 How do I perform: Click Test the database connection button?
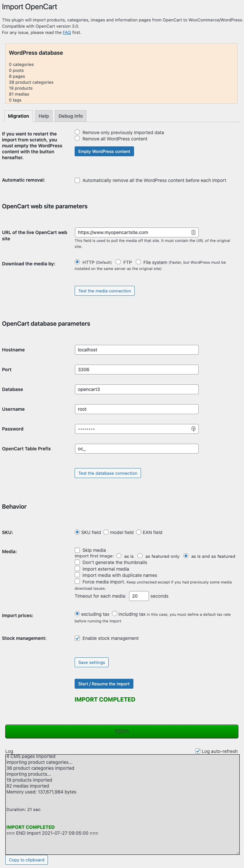[108, 473]
